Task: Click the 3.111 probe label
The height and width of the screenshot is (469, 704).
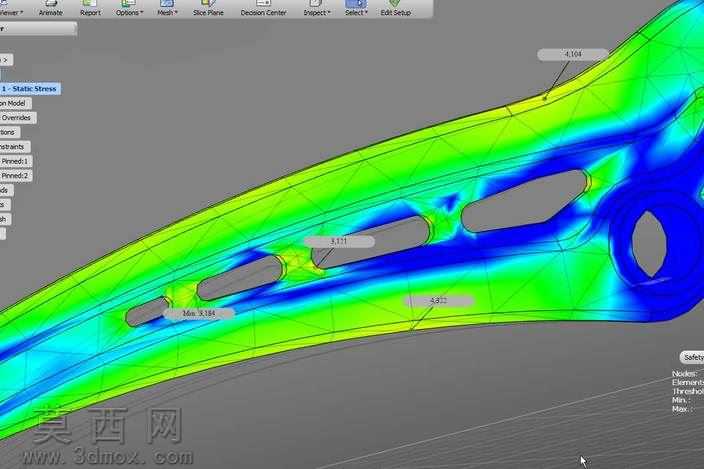Action: click(x=339, y=241)
